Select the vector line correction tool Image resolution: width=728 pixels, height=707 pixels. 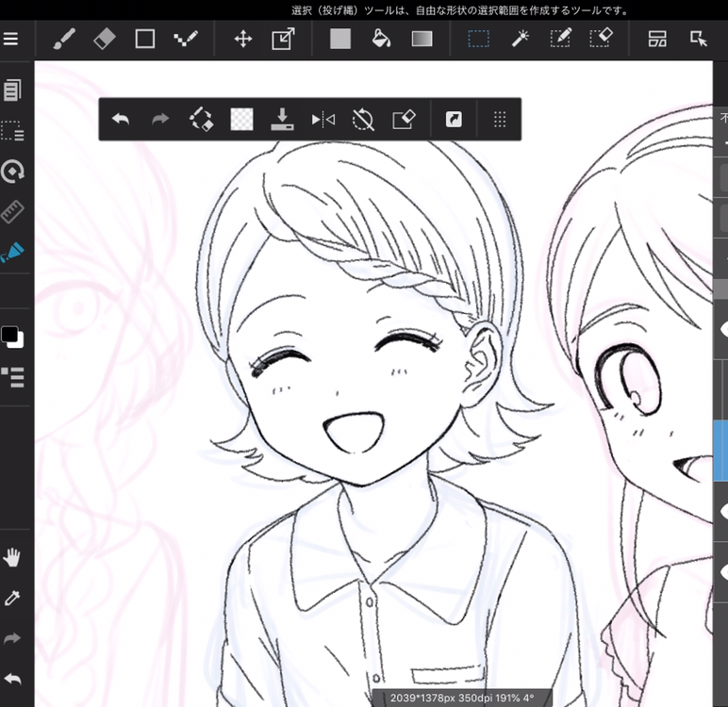(x=186, y=39)
